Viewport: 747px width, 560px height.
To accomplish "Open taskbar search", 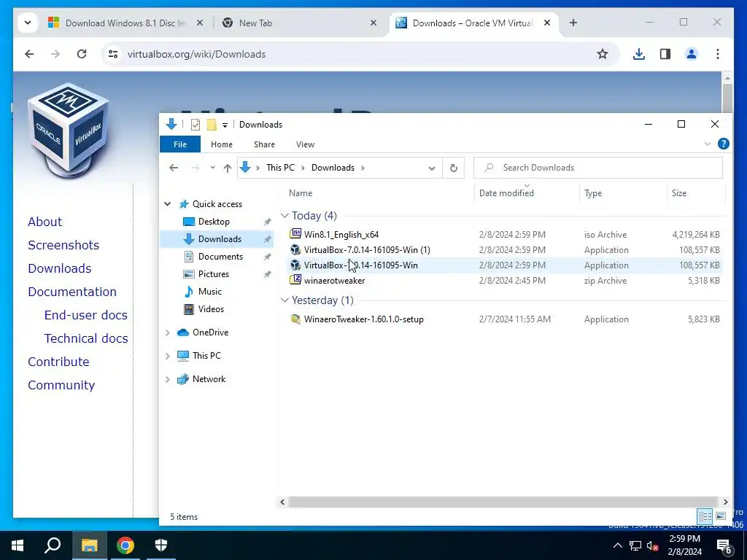I will click(x=53, y=545).
